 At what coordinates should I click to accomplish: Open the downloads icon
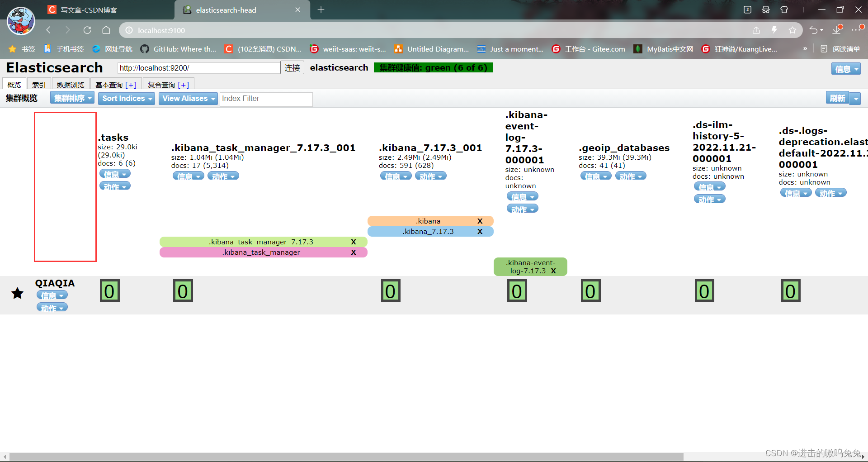point(837,29)
